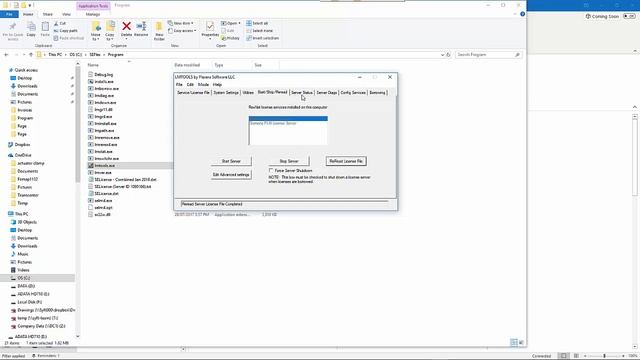Click the Stop Server button

[289, 161]
